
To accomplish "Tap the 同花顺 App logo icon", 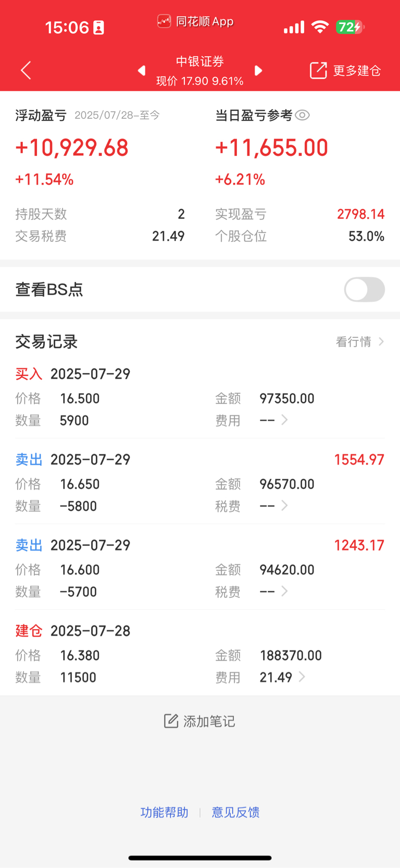I will [164, 21].
